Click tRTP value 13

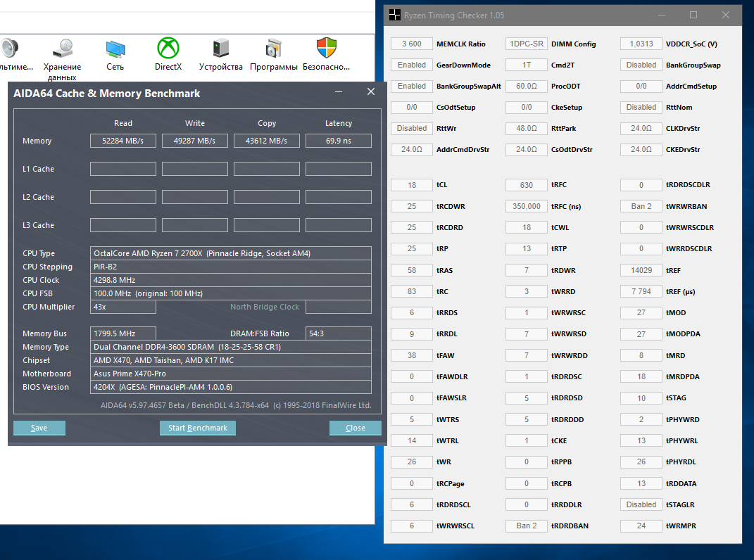pyautogui.click(x=527, y=248)
